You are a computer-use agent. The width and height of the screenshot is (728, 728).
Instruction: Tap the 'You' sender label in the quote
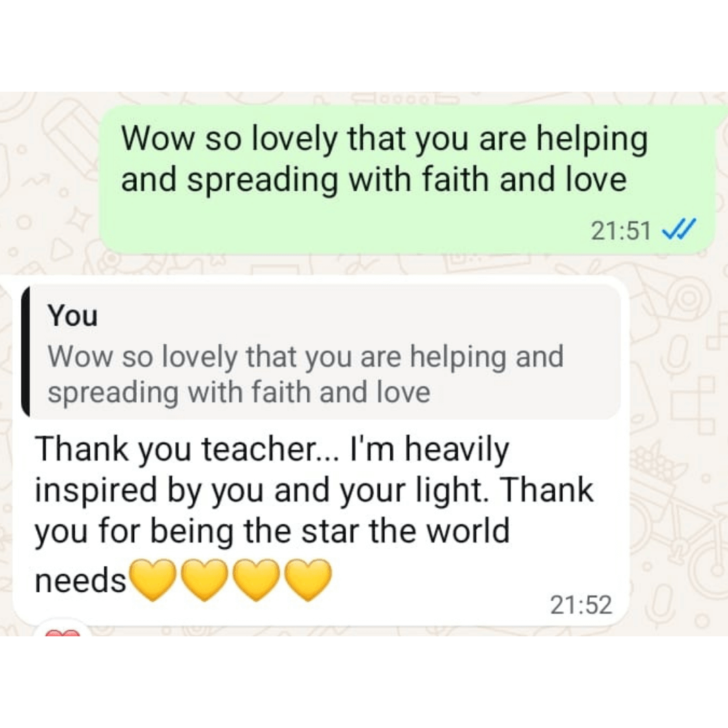[72, 315]
